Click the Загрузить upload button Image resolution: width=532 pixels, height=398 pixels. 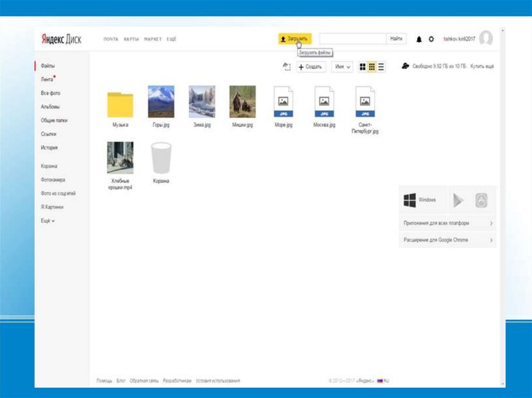[x=295, y=38]
